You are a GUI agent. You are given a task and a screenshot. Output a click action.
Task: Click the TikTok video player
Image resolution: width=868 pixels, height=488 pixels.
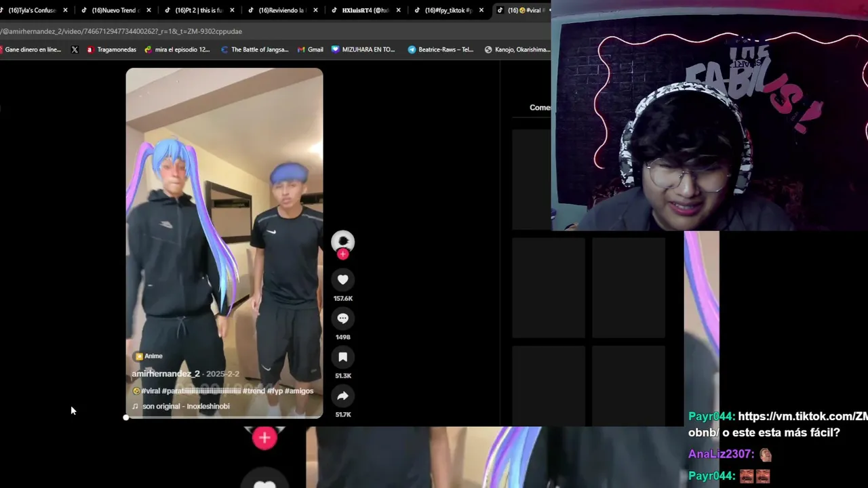224,243
